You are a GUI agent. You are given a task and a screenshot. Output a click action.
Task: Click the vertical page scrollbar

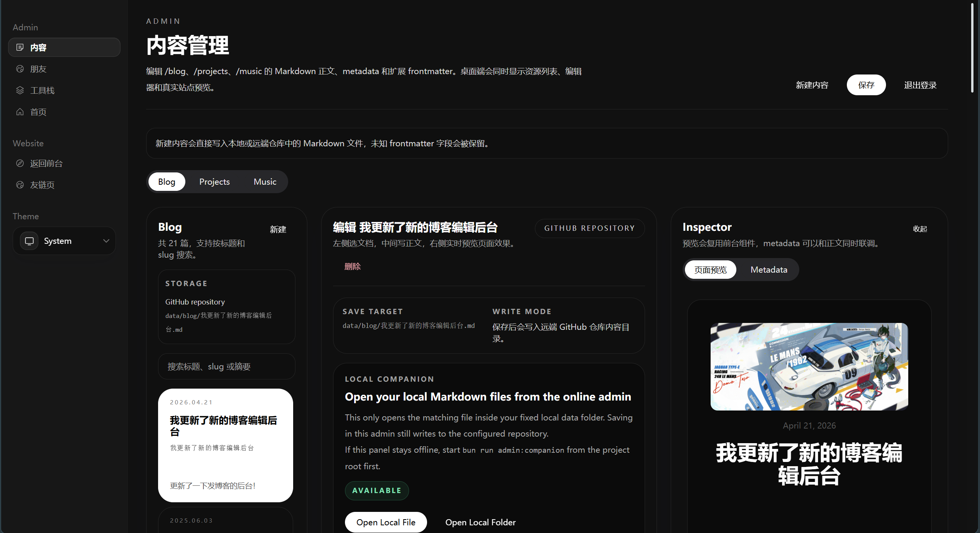point(972,48)
